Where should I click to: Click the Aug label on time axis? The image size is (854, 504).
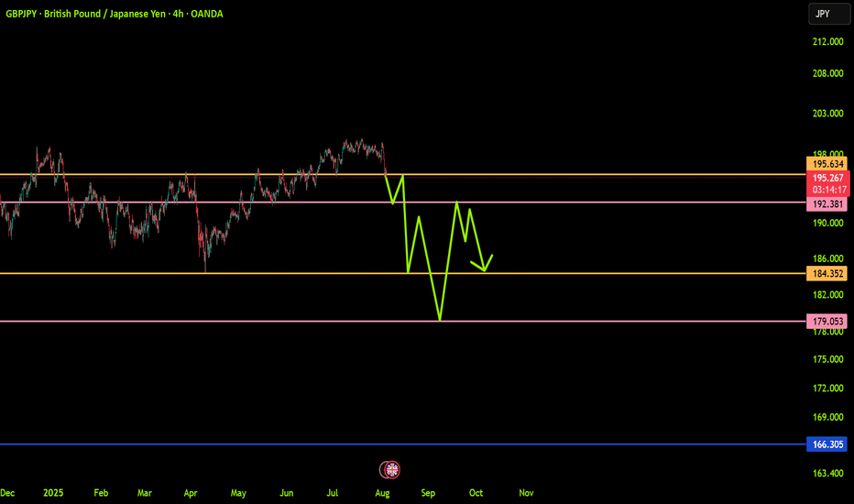(382, 493)
